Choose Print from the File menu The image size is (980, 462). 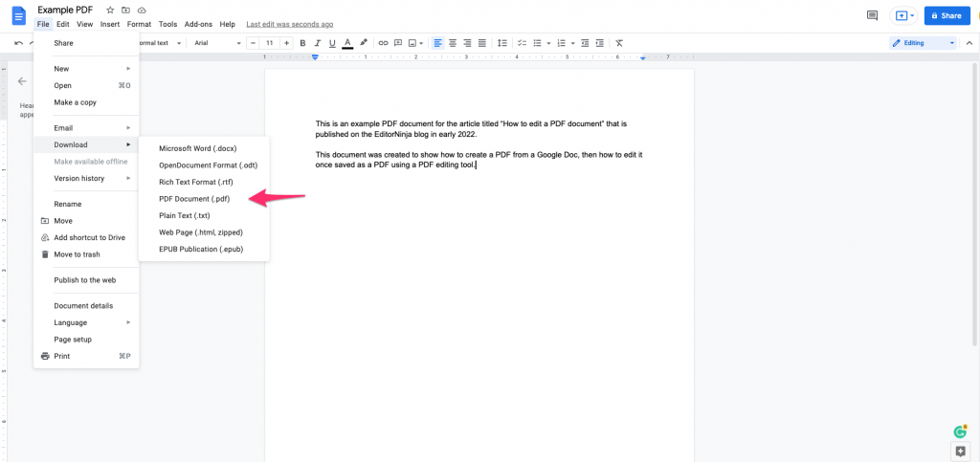click(x=86, y=357)
